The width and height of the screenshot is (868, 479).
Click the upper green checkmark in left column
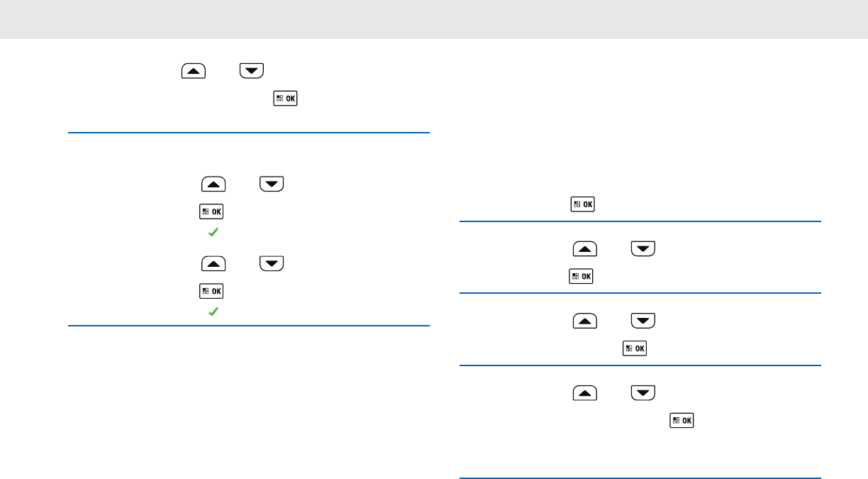[x=212, y=233]
